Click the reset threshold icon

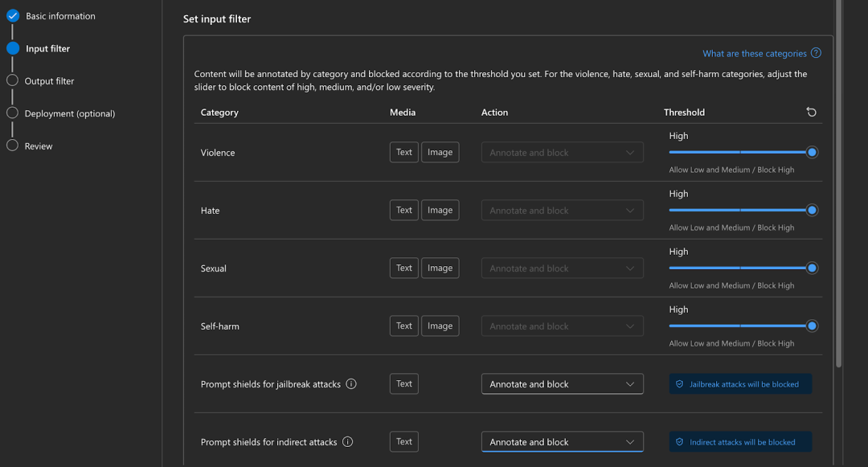pyautogui.click(x=811, y=113)
